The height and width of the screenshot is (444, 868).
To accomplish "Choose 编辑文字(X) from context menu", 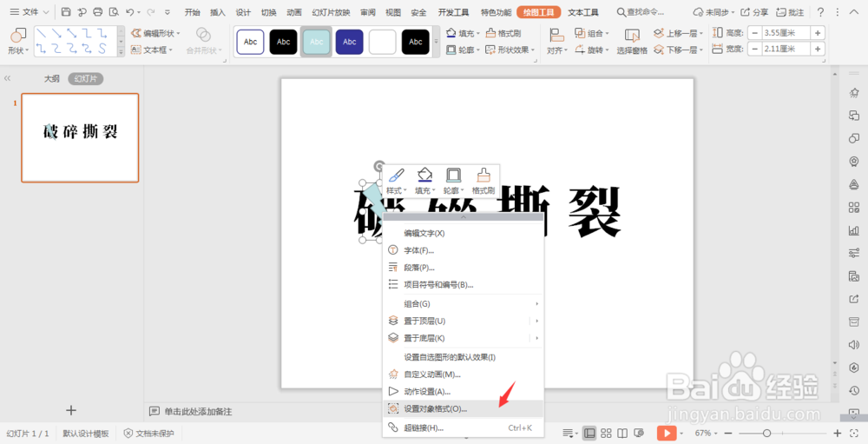I will (x=464, y=233).
